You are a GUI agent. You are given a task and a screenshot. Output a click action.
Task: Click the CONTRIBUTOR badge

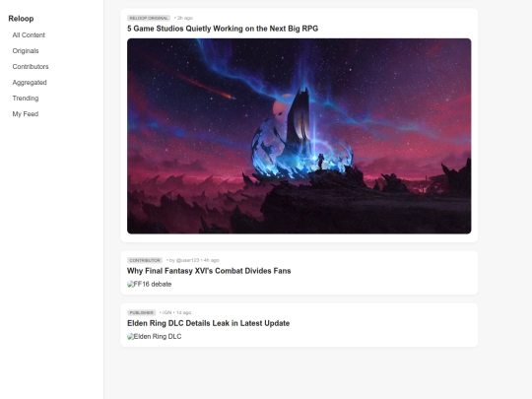[145, 260]
